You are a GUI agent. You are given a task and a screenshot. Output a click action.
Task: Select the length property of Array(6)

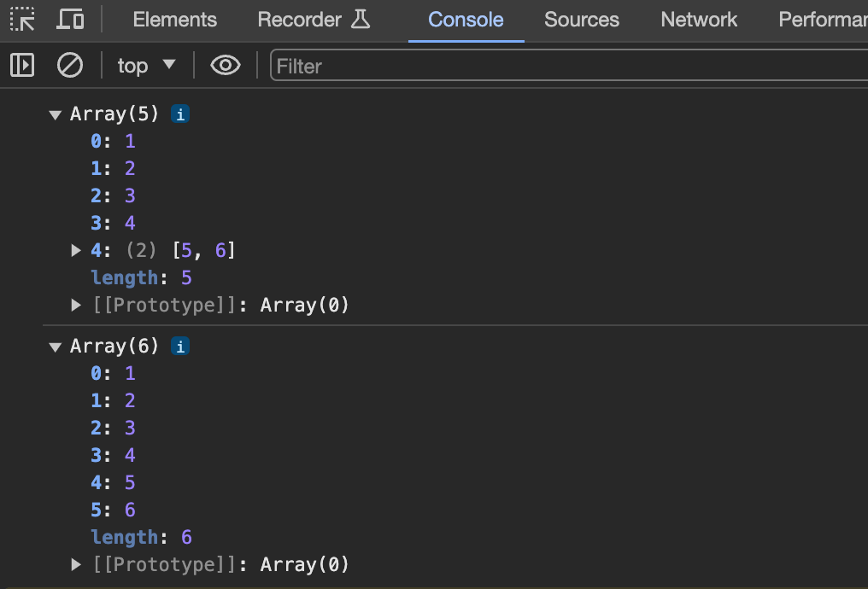[x=125, y=537]
